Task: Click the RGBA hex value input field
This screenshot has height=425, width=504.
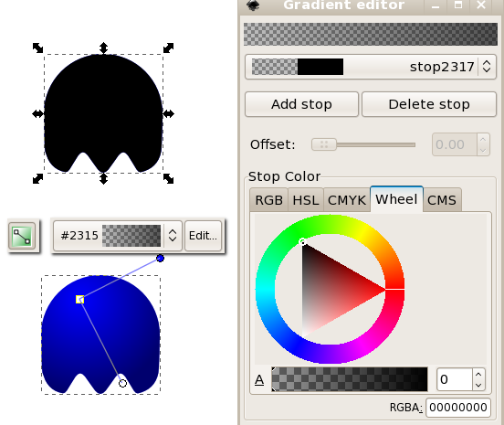Action: 458,408
